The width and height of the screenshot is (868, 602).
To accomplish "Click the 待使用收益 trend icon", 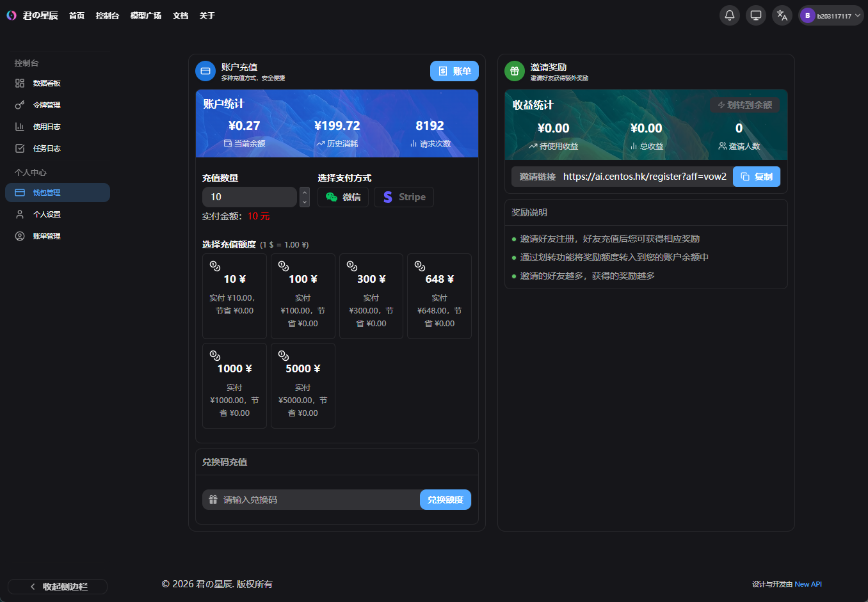I will pos(533,147).
